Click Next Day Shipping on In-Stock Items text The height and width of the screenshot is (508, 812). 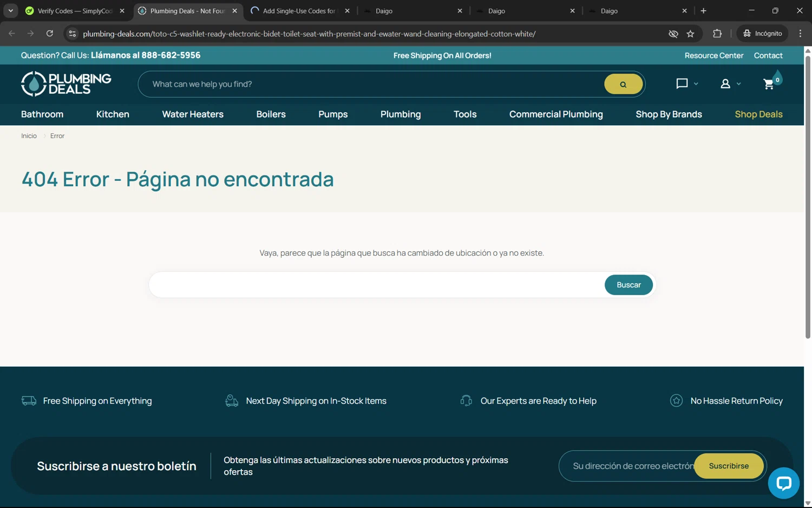click(x=316, y=401)
